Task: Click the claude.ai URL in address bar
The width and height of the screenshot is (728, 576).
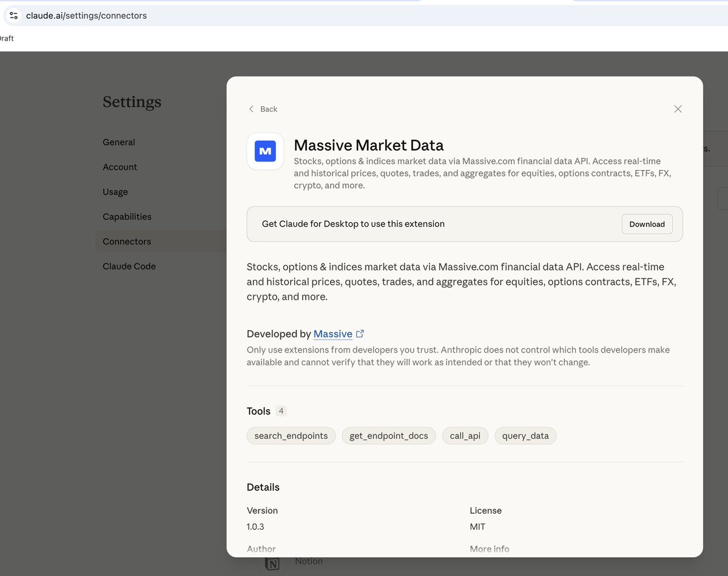Action: tap(86, 16)
